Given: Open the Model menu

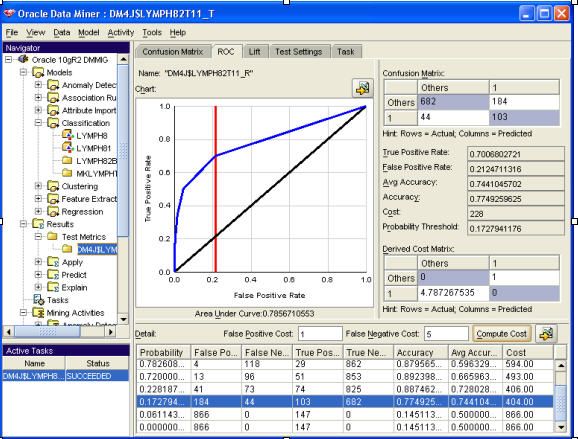Looking at the screenshot, I should coord(88,32).
